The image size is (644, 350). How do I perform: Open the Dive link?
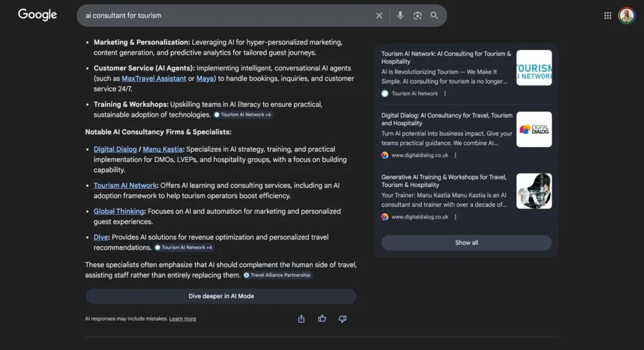pyautogui.click(x=101, y=237)
